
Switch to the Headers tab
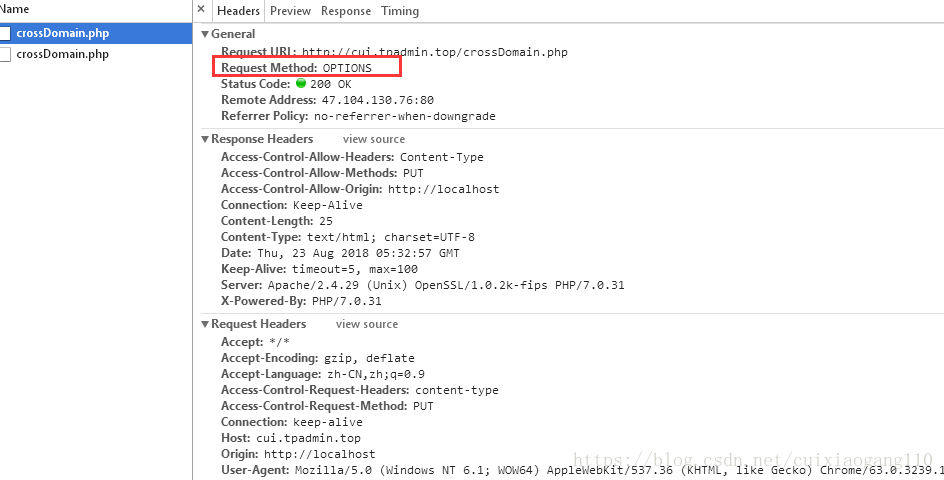coord(238,11)
